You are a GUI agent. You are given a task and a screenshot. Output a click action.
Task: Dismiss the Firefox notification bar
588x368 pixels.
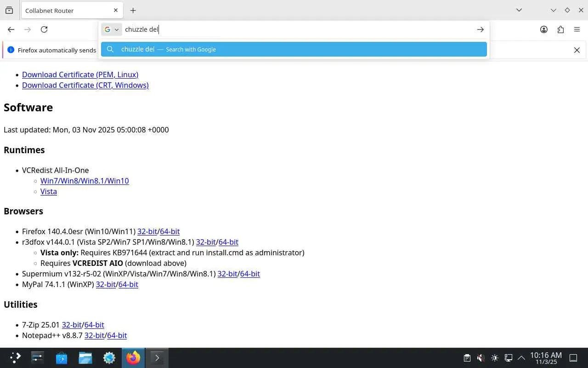point(577,50)
